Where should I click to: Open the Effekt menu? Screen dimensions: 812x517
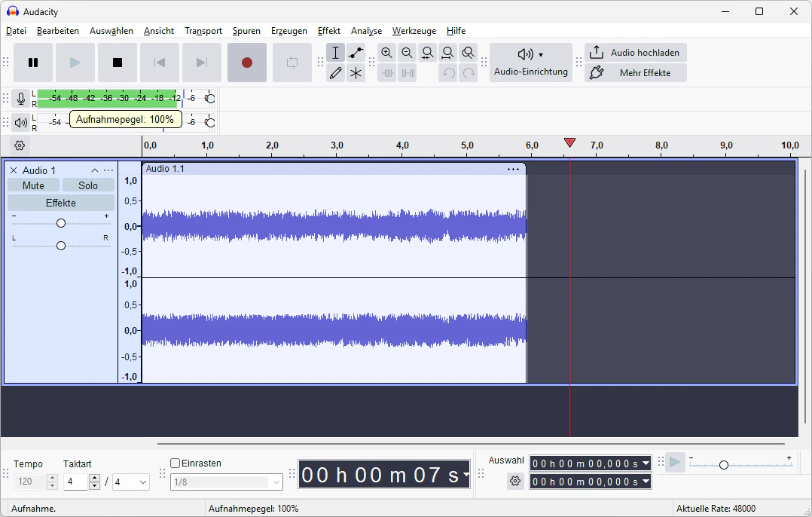click(x=329, y=31)
